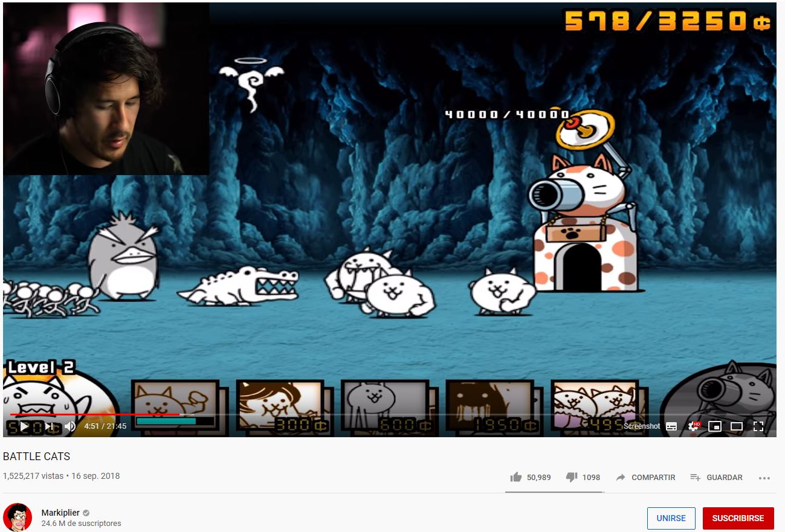Image resolution: width=785 pixels, height=532 pixels.
Task: Switch to theater mode
Action: tap(736, 426)
